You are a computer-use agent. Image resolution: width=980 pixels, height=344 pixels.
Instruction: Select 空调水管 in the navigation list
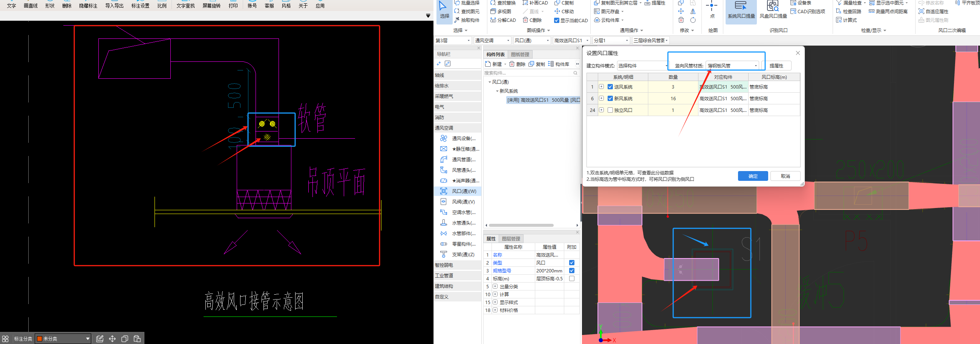459,212
